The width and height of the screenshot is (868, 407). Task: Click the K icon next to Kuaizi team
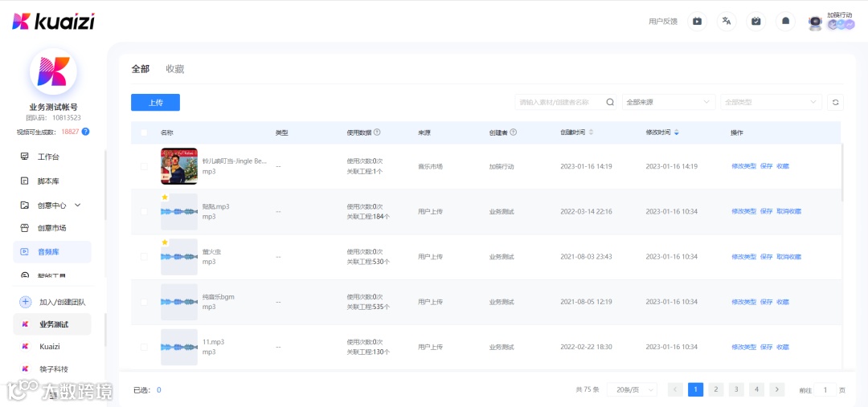coord(25,346)
